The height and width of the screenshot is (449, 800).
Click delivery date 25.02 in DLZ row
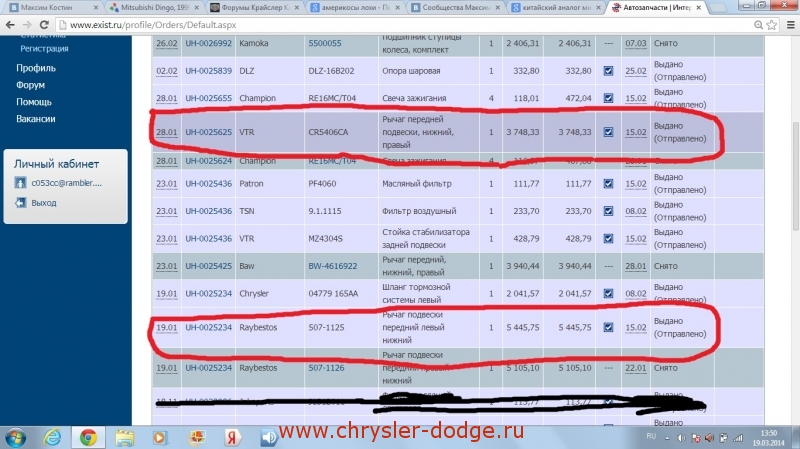636,71
